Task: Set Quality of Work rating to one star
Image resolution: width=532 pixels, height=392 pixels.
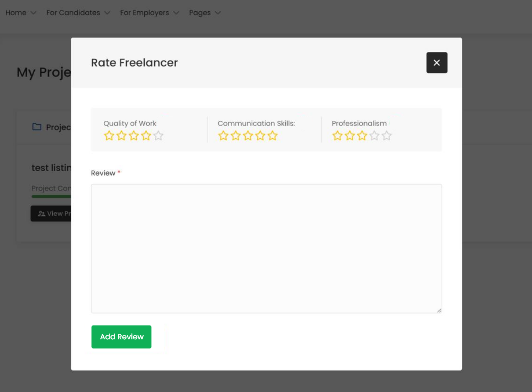Action: pos(109,136)
